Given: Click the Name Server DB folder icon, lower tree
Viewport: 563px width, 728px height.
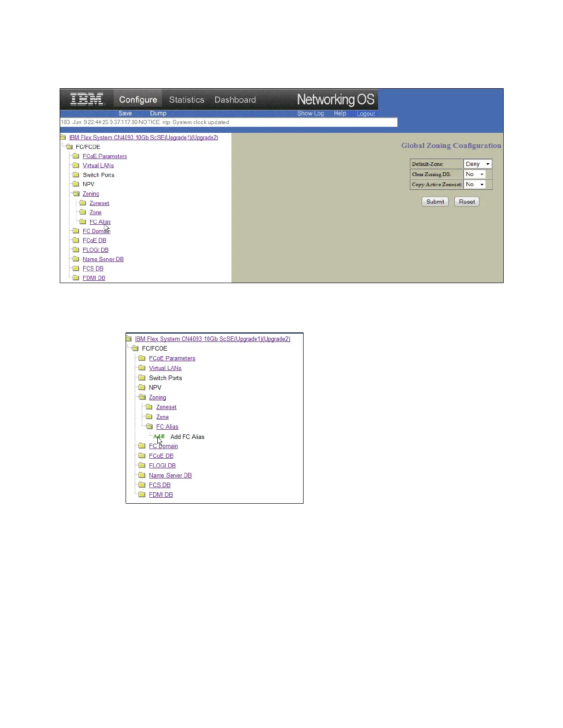Looking at the screenshot, I should pos(142,475).
